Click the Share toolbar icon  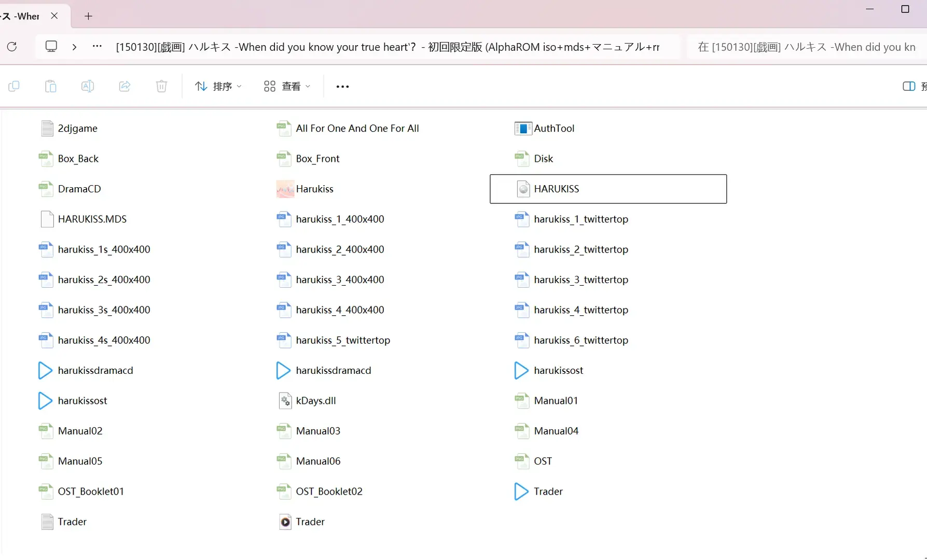(x=124, y=86)
